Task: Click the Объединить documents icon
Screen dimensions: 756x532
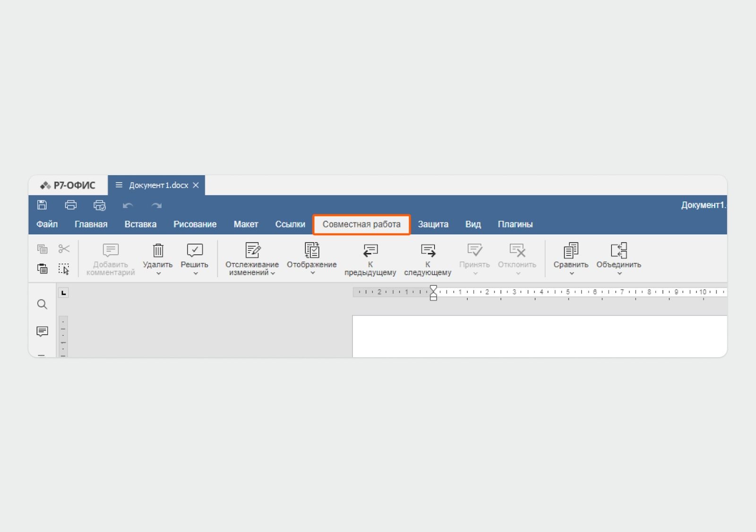Action: coord(619,250)
